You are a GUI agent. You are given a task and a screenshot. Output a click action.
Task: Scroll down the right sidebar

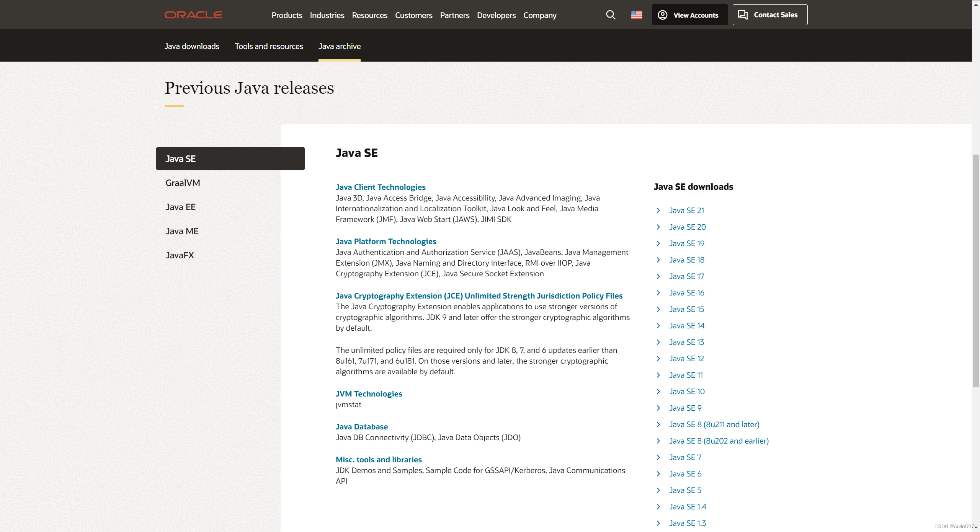point(975,529)
